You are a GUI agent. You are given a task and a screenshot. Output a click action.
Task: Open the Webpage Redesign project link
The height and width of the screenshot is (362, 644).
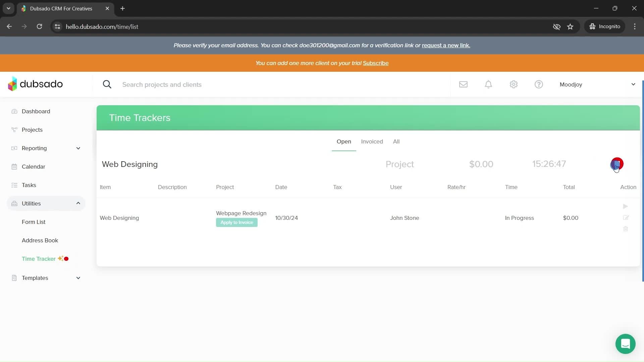pyautogui.click(x=241, y=213)
